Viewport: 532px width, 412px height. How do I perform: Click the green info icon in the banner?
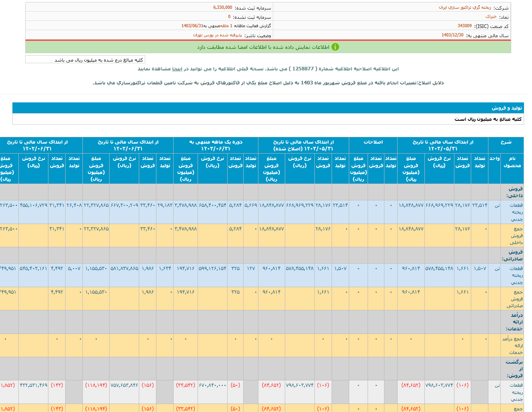[335, 47]
